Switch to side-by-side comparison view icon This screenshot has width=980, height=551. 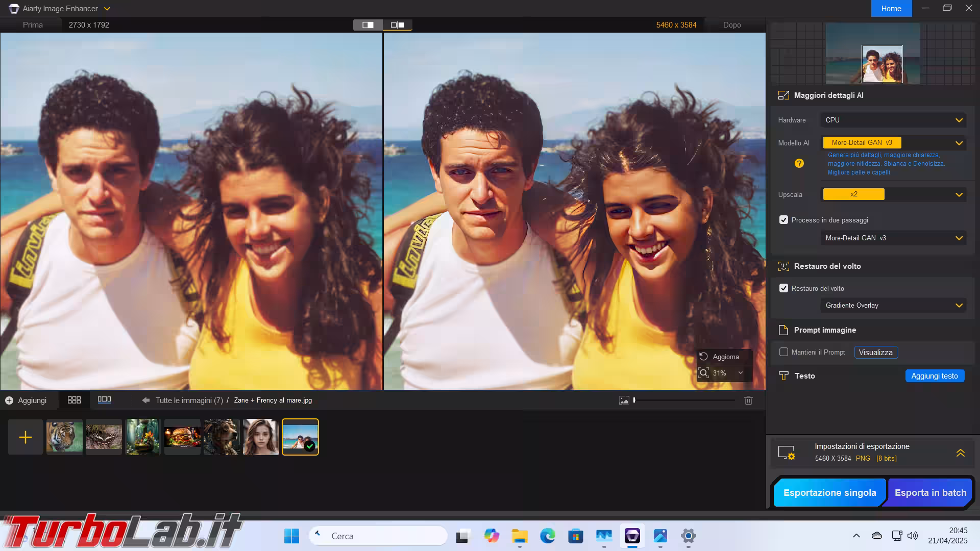(398, 25)
